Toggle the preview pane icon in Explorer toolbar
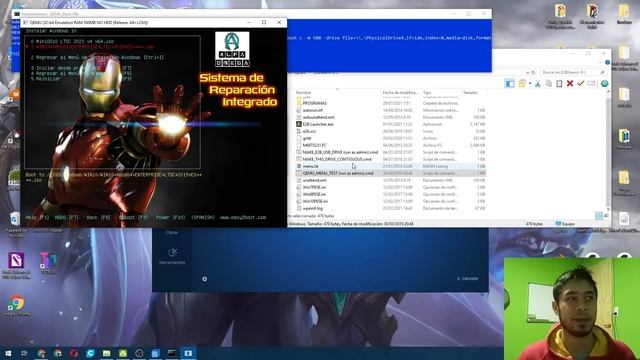 (x=510, y=84)
